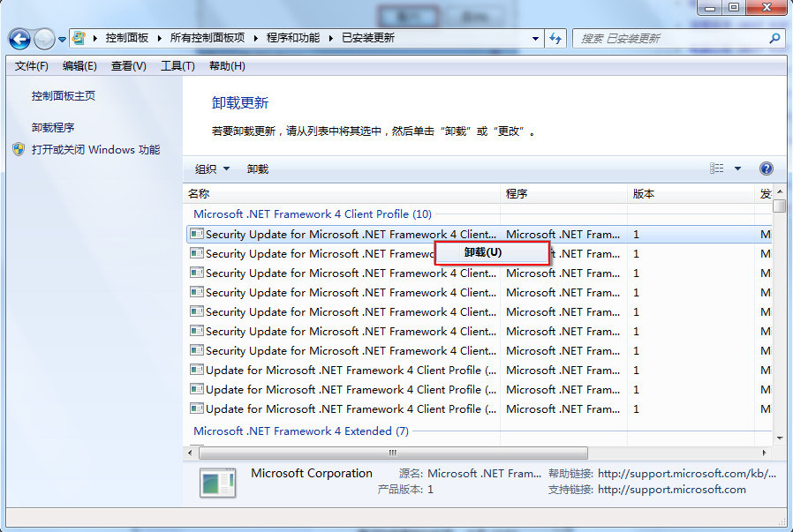Select 所有控制面板项 in the breadcrumb

[208, 38]
